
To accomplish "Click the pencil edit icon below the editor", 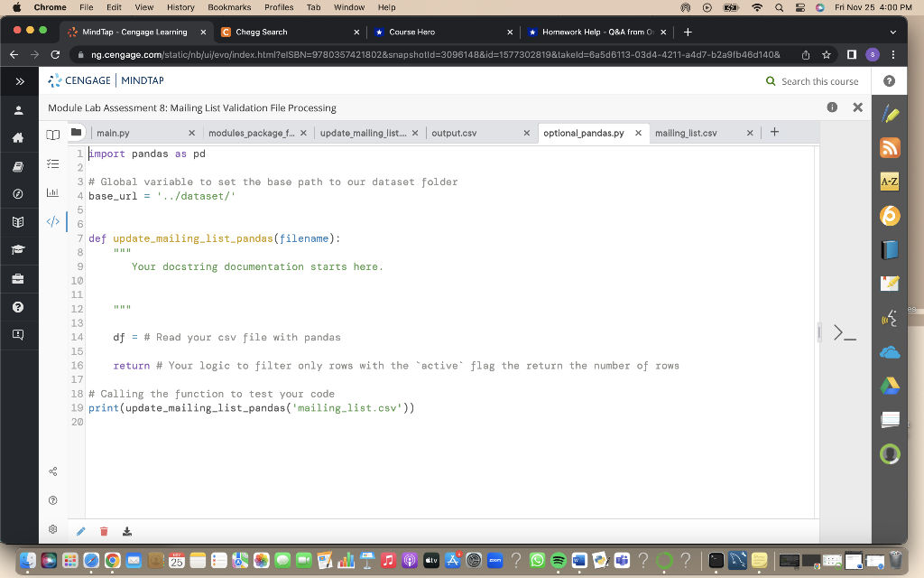I will (x=80, y=531).
